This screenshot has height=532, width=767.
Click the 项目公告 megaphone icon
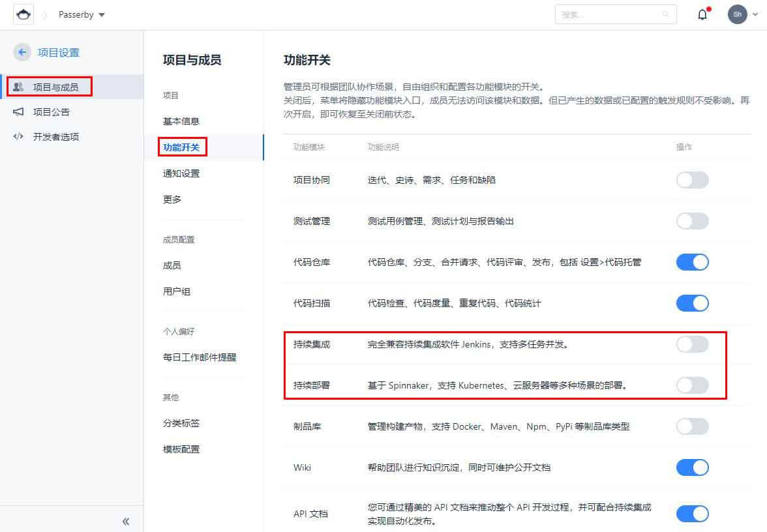[x=18, y=112]
